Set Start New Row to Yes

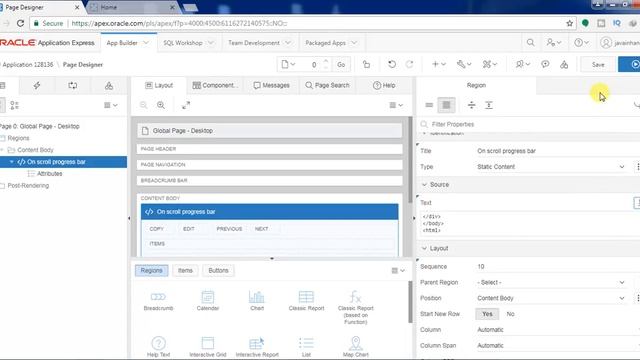(x=487, y=314)
